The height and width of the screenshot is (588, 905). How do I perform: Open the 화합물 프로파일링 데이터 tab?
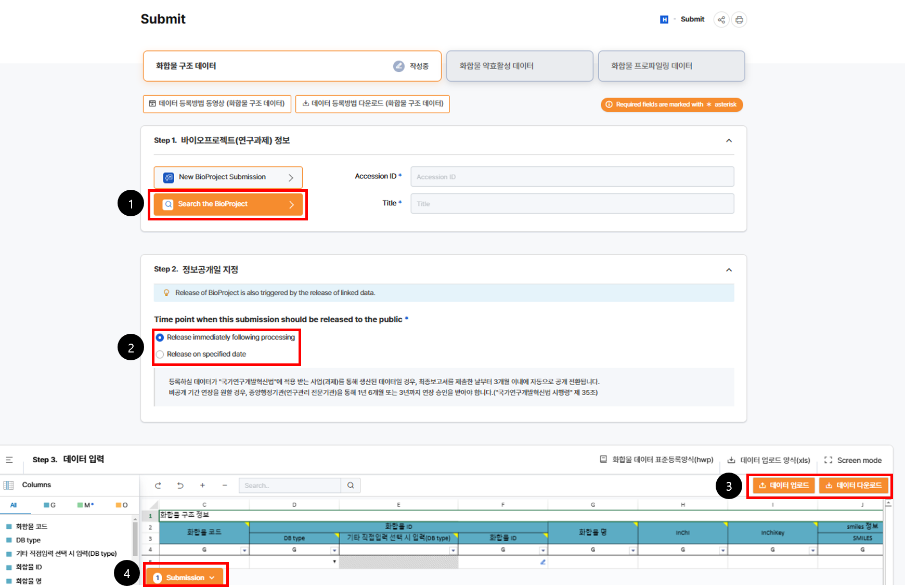click(x=671, y=66)
